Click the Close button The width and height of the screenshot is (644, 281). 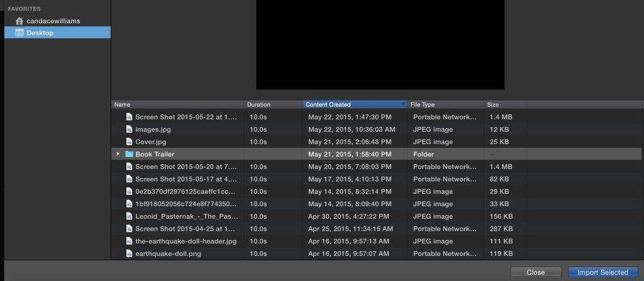(535, 272)
